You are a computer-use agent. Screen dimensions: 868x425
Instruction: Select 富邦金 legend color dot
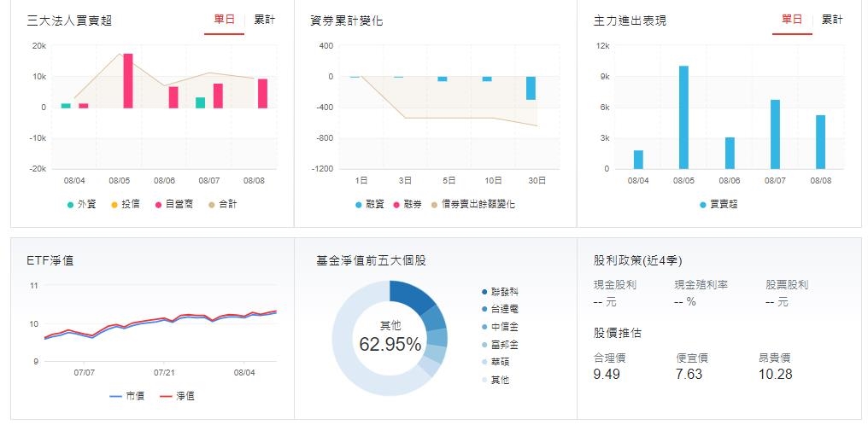[485, 346]
